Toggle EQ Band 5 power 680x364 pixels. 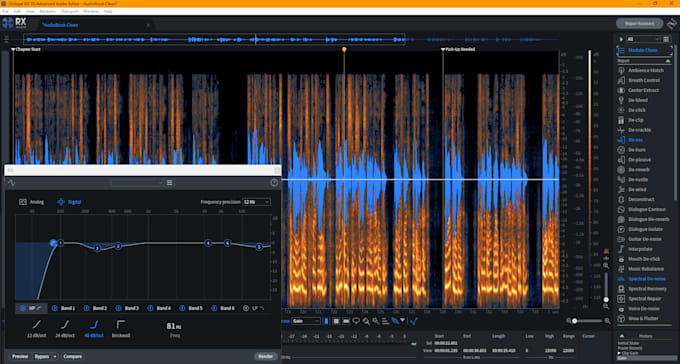coord(182,308)
